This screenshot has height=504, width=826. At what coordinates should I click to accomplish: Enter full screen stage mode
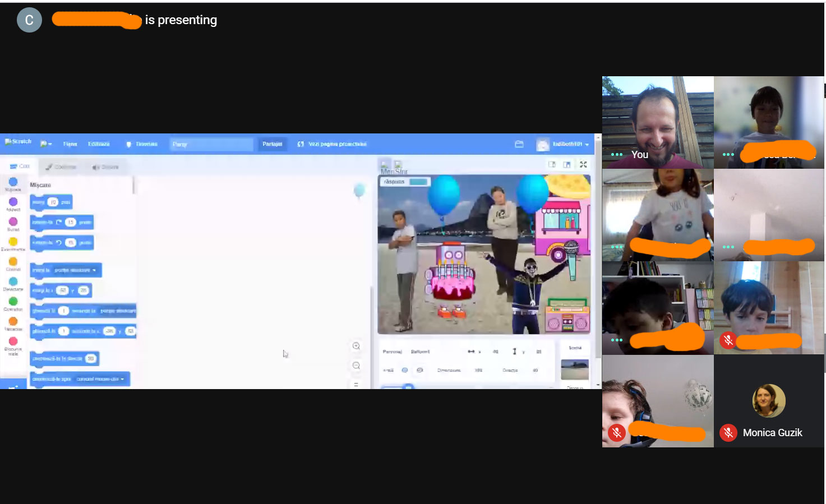[x=583, y=164]
